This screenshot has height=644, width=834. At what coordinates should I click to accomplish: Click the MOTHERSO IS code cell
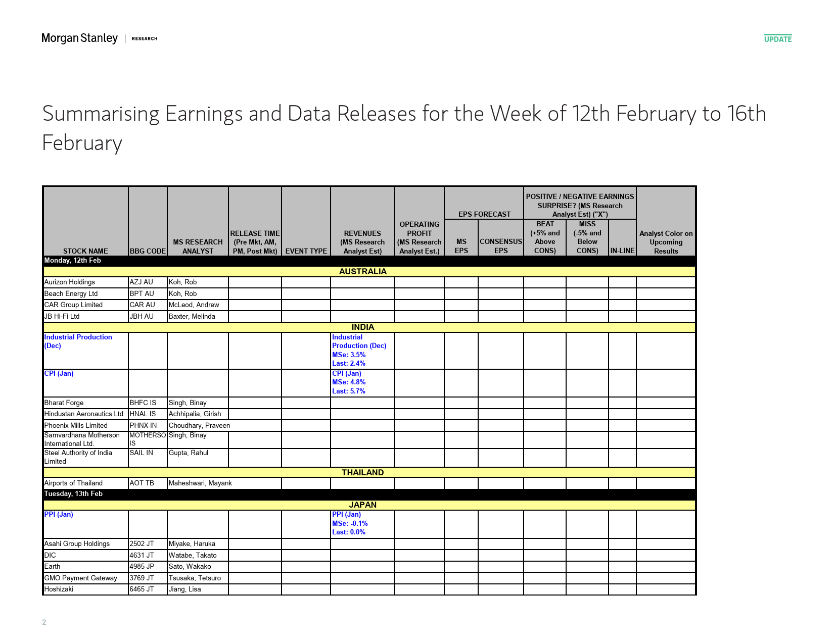(148, 439)
